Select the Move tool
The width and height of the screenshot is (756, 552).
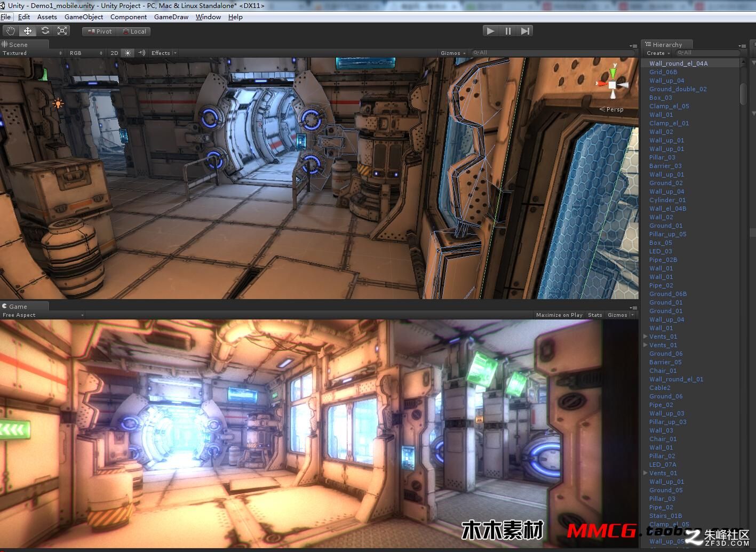tap(28, 31)
